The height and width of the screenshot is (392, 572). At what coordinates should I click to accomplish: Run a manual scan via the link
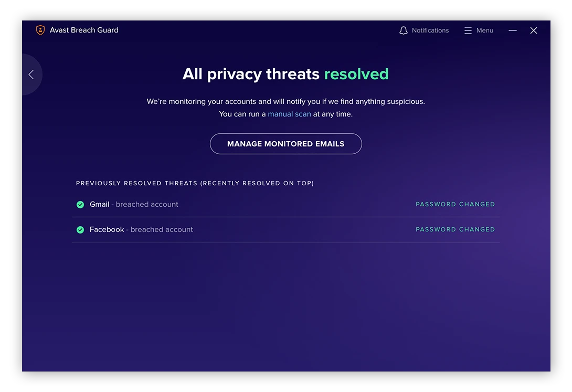tap(289, 114)
